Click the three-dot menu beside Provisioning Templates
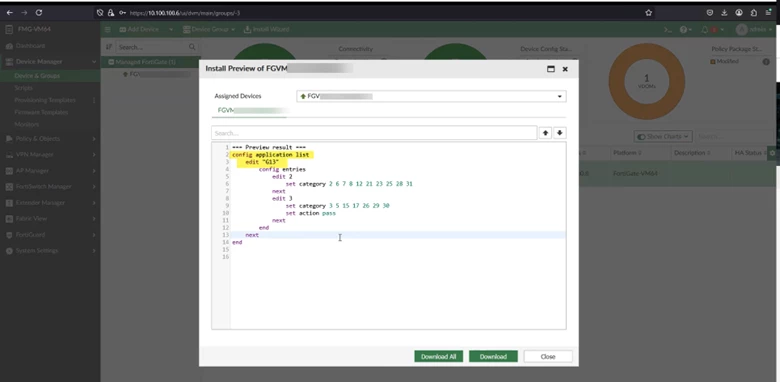Screen dimensions: 780x382 pyautogui.click(x=95, y=100)
